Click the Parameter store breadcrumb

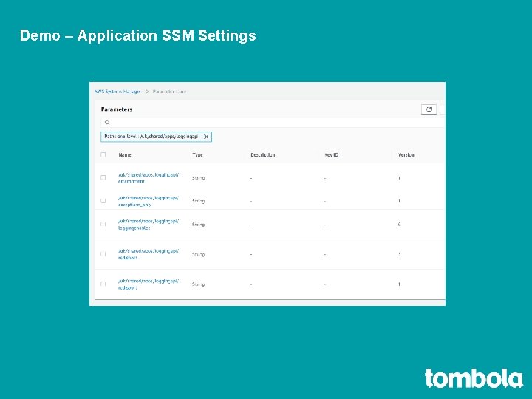click(x=169, y=92)
